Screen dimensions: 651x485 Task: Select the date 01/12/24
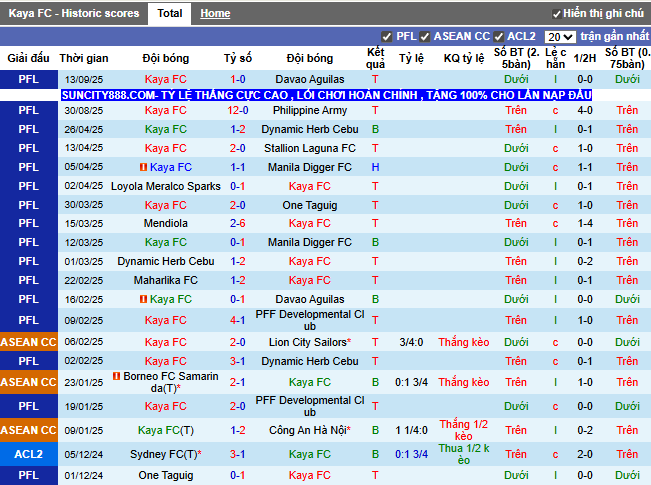tap(84, 475)
